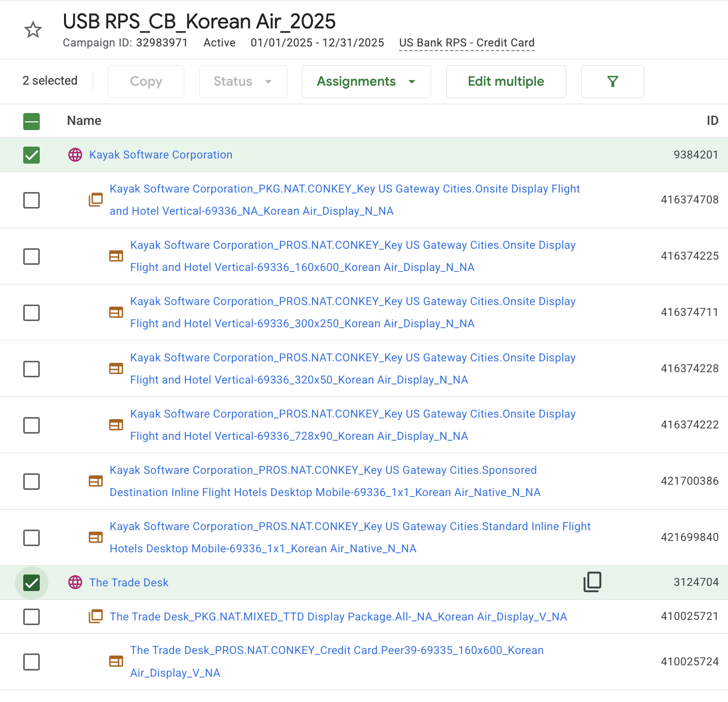Check the Standard Inline Flight placement checkbox

pyautogui.click(x=31, y=538)
